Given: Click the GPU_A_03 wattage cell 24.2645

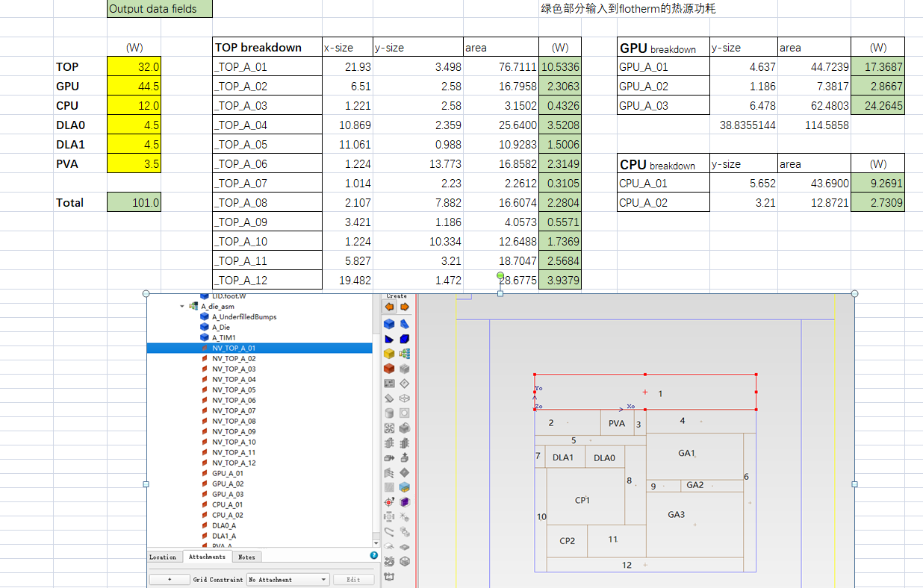Looking at the screenshot, I should [877, 105].
